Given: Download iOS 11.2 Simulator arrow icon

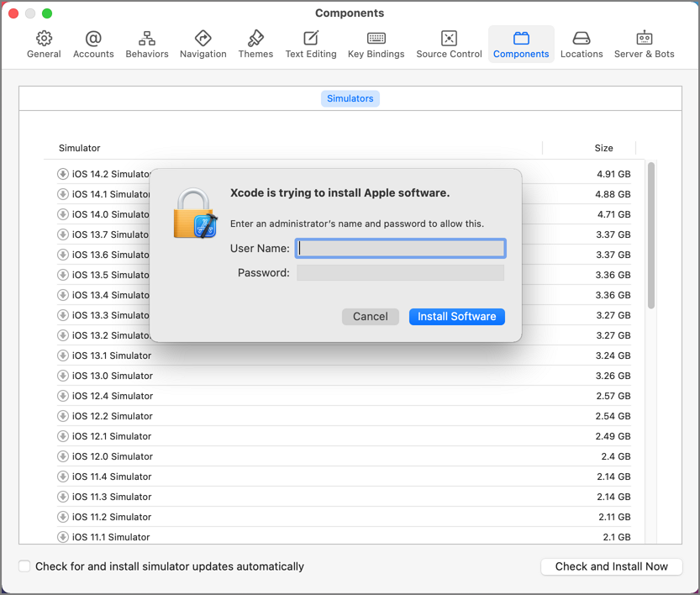Looking at the screenshot, I should click(x=63, y=517).
